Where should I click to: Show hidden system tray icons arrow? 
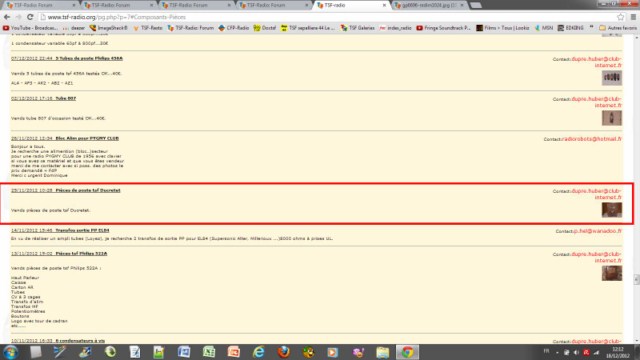(558, 352)
